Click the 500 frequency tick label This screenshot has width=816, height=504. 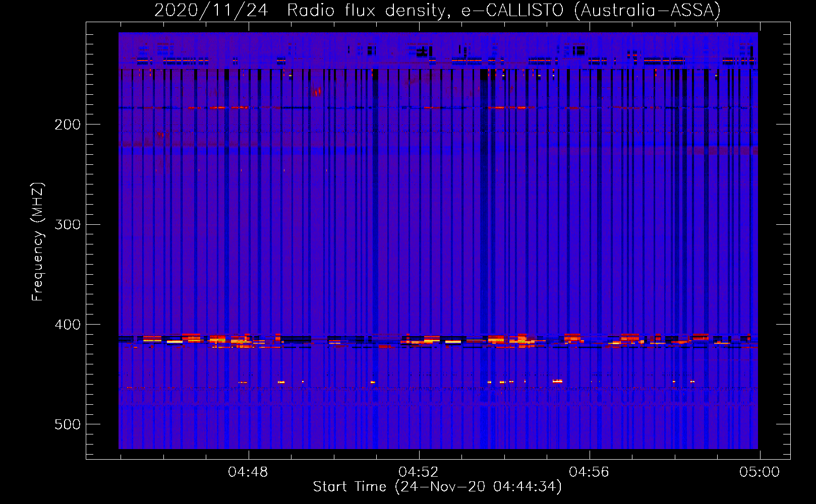tap(68, 424)
